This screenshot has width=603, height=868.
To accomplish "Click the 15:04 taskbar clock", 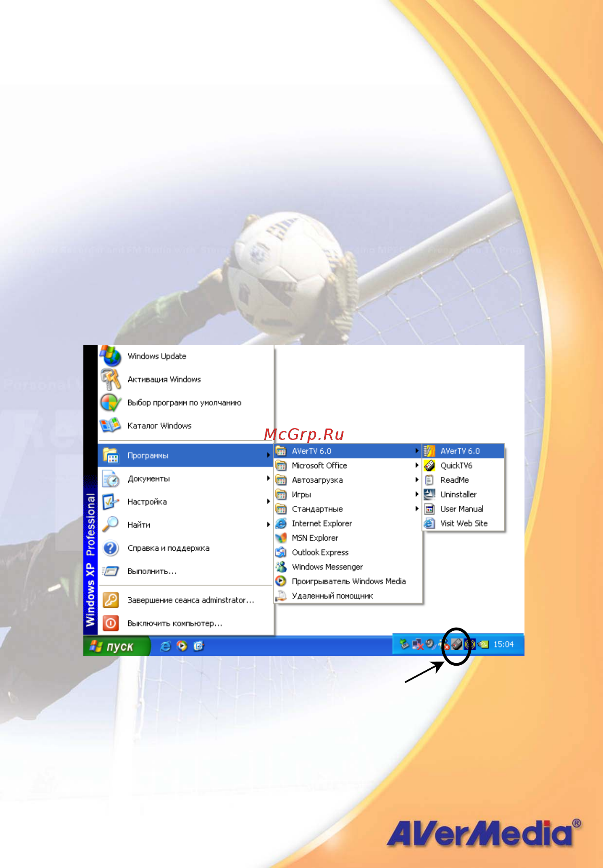I will (503, 644).
